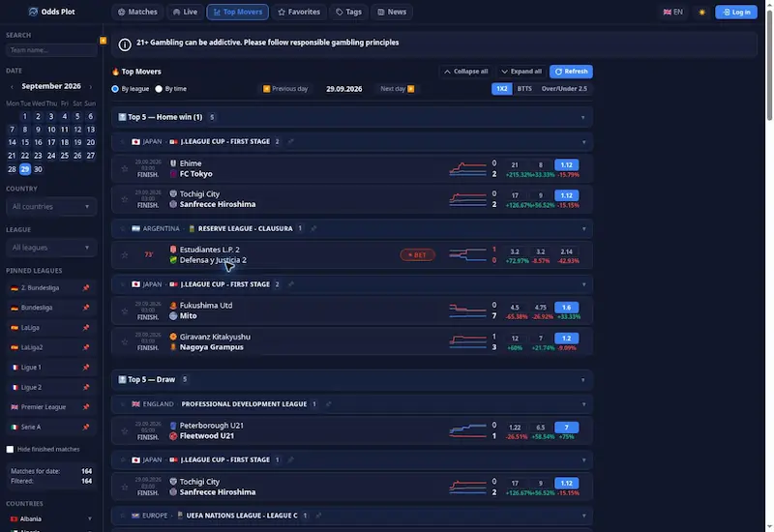Select the By league radio option
Screen dimensions: 774x532
coord(115,89)
